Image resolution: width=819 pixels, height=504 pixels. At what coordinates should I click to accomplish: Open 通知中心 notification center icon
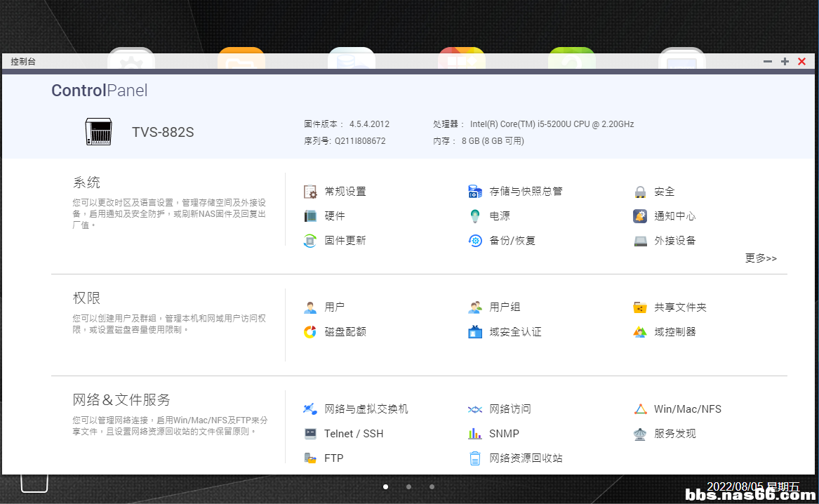(x=639, y=216)
